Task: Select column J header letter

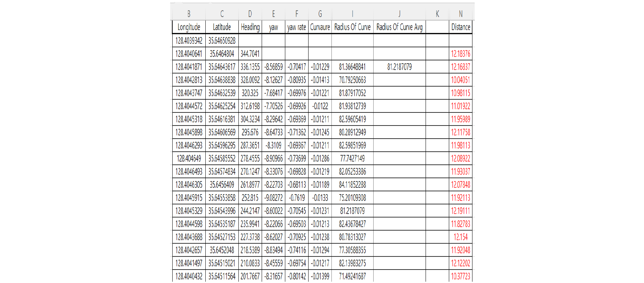Action: (x=399, y=14)
